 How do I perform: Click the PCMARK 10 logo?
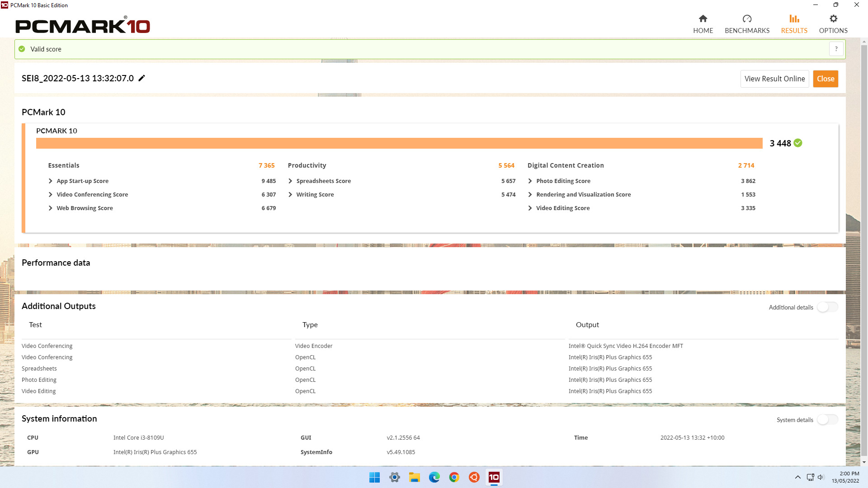click(83, 26)
